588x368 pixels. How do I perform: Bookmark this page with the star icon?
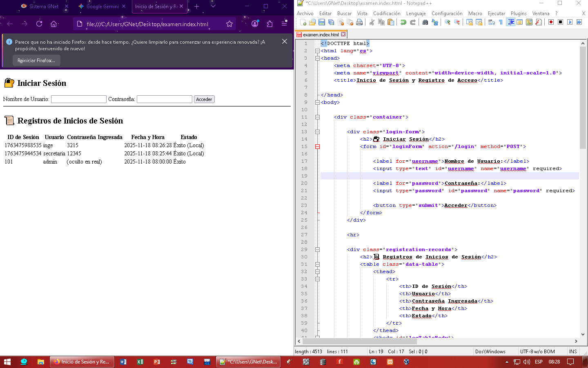tap(229, 24)
